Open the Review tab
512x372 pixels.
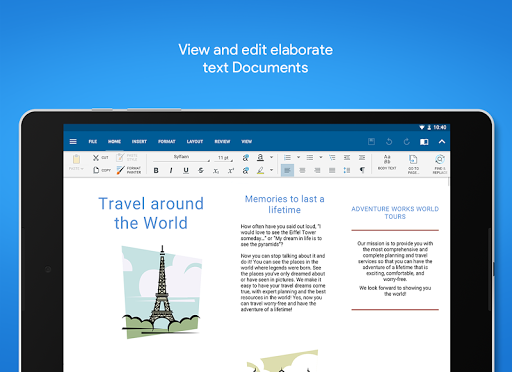(x=222, y=142)
